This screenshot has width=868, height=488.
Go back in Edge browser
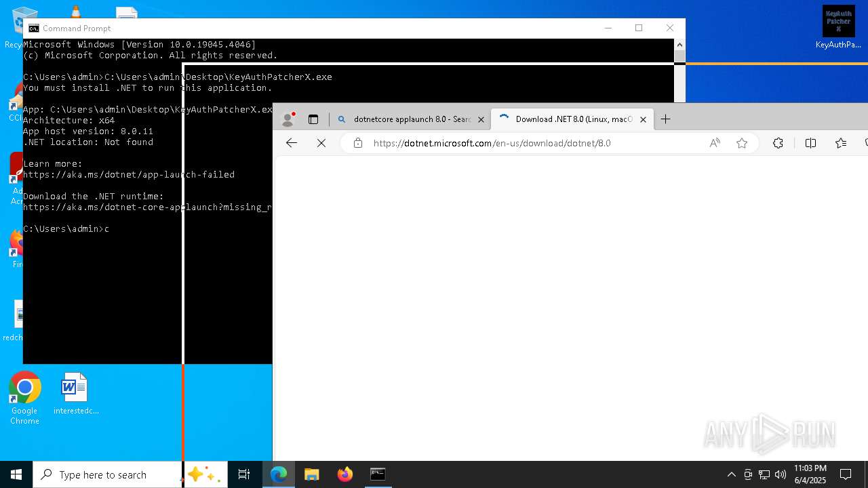point(292,143)
